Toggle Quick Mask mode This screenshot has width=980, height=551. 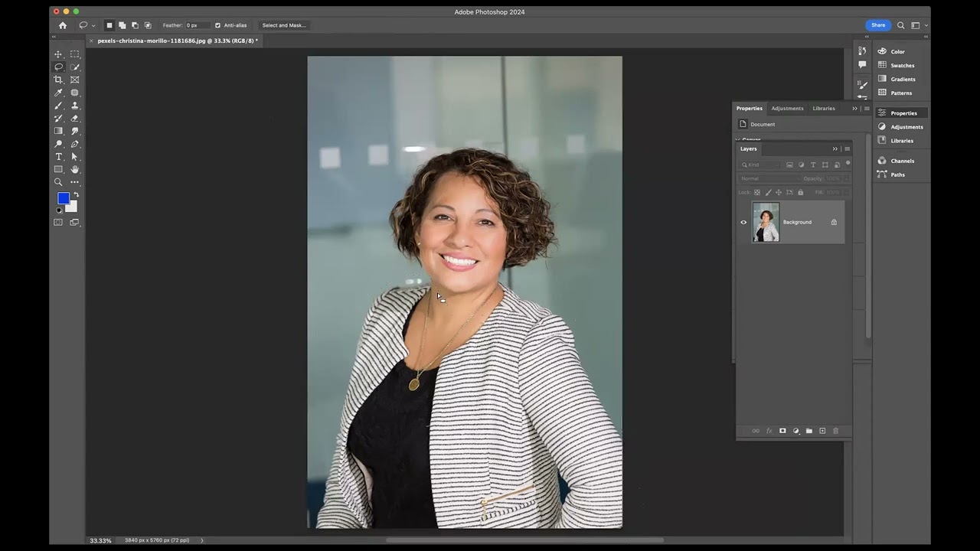(58, 223)
